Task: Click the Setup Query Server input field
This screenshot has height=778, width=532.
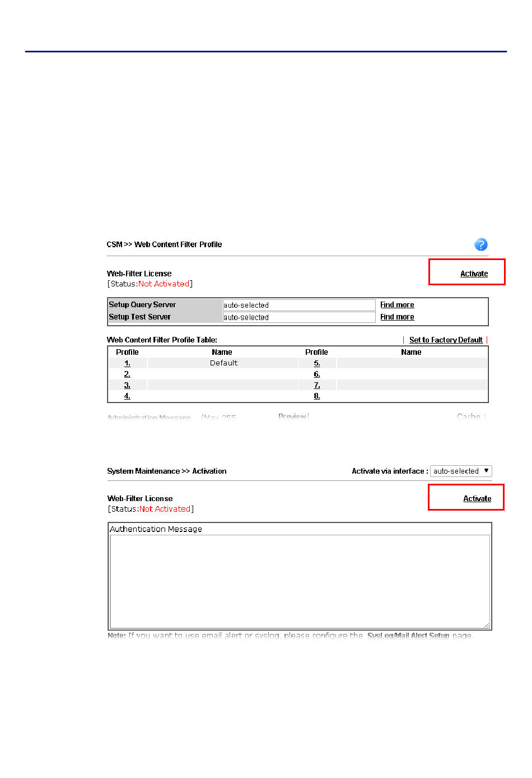Action: point(299,305)
